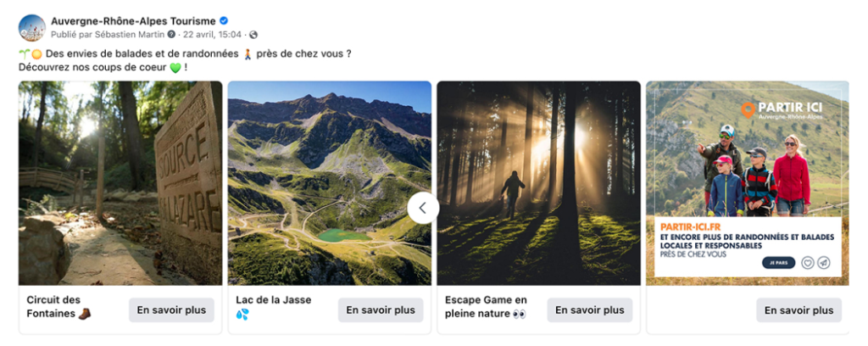The height and width of the screenshot is (346, 868).
Task: Click the globe public audience icon
Action: (253, 34)
